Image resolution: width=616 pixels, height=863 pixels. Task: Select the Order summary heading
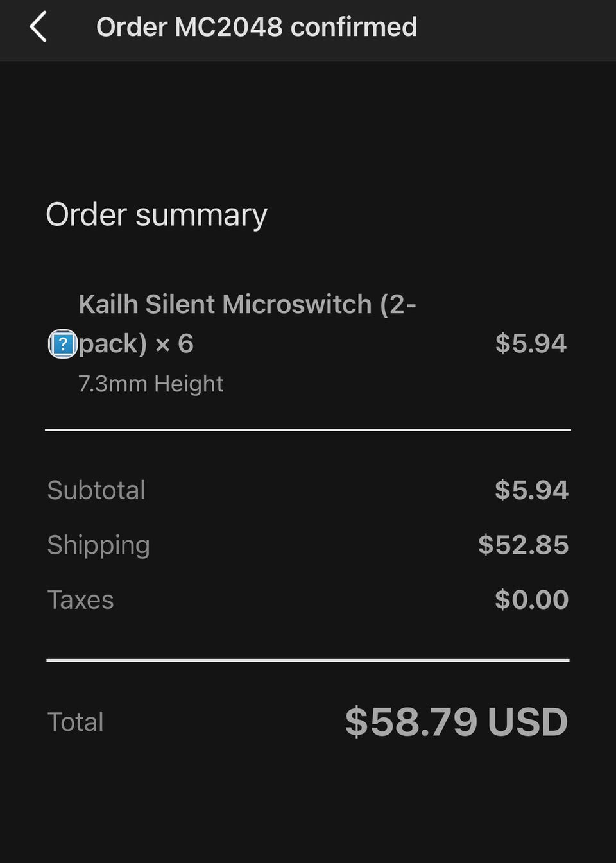click(157, 215)
